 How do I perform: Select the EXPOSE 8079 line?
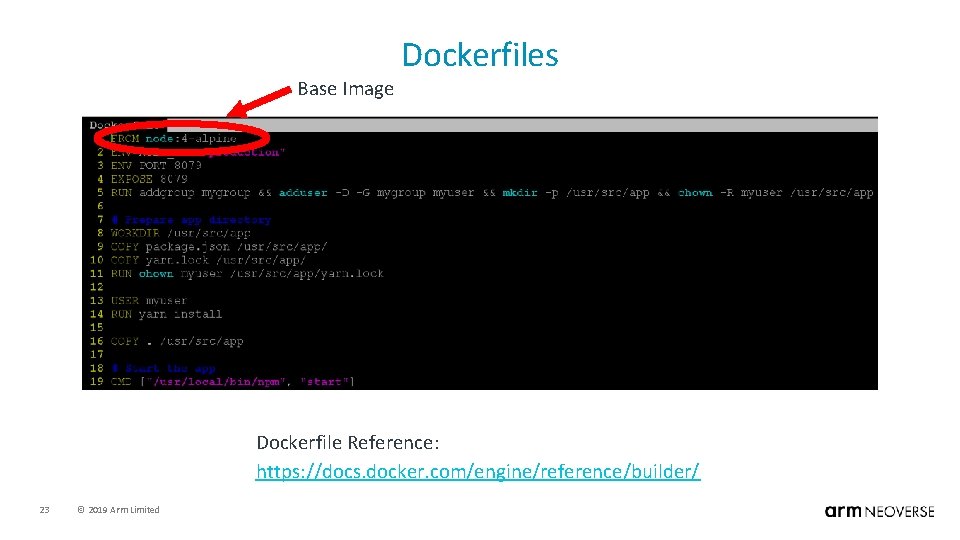tap(149, 179)
